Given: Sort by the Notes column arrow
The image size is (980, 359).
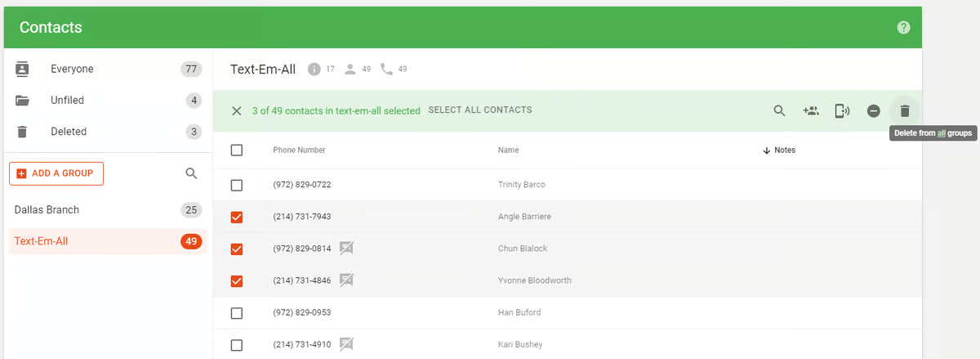Looking at the screenshot, I should 766,150.
